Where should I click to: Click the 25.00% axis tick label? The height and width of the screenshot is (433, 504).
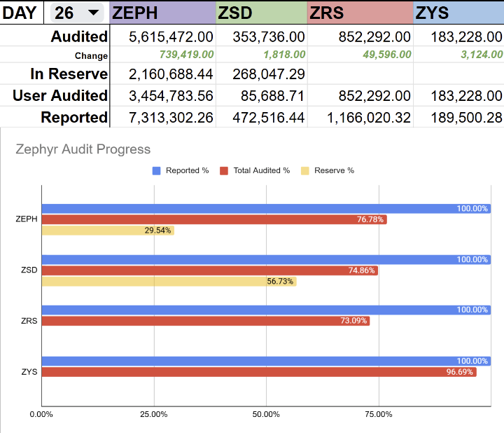[x=153, y=414]
